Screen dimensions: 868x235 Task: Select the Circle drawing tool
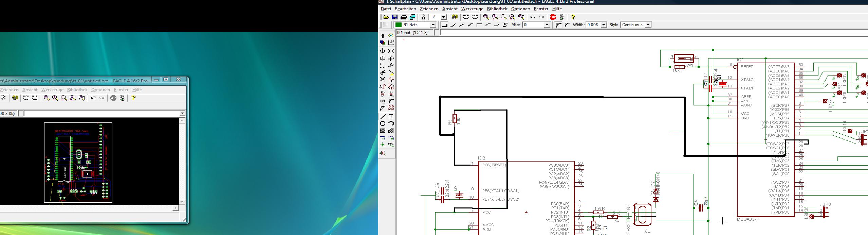[x=383, y=123]
